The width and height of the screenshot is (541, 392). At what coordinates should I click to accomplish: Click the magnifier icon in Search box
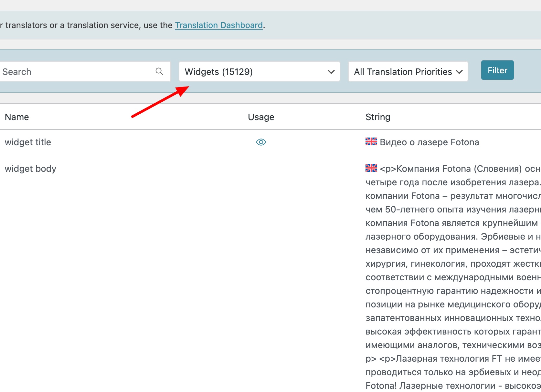(159, 71)
